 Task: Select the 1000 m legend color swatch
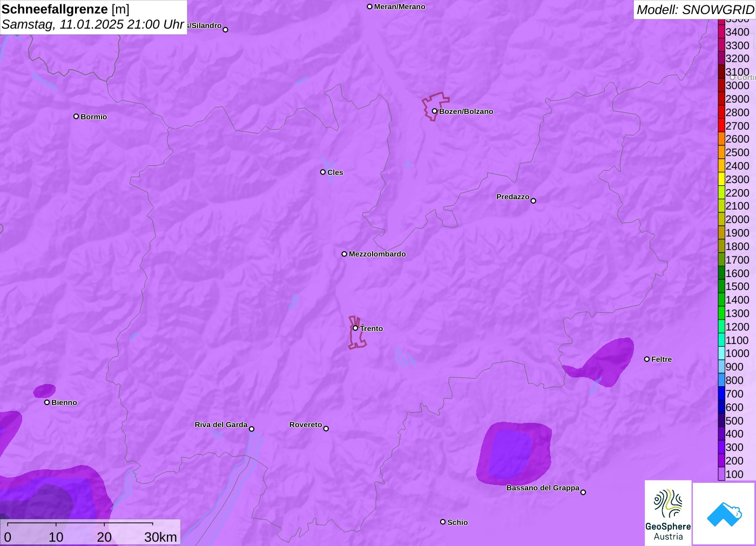[x=721, y=353]
